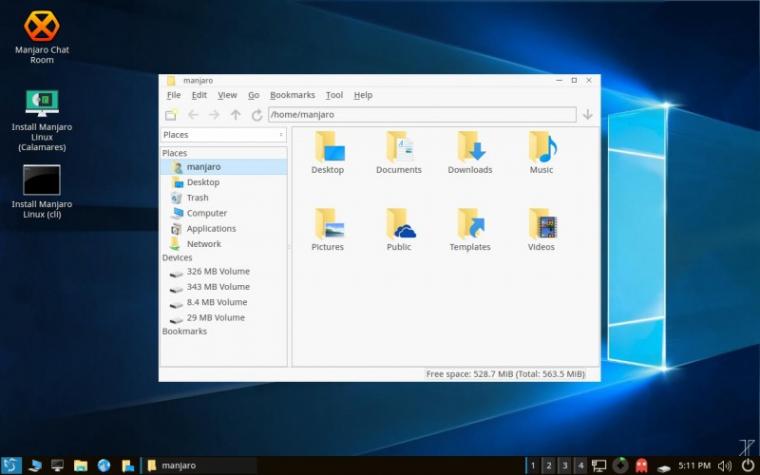The height and width of the screenshot is (475, 760).
Task: Click the manjaro window taskbar button
Action: pyautogui.click(x=200, y=465)
